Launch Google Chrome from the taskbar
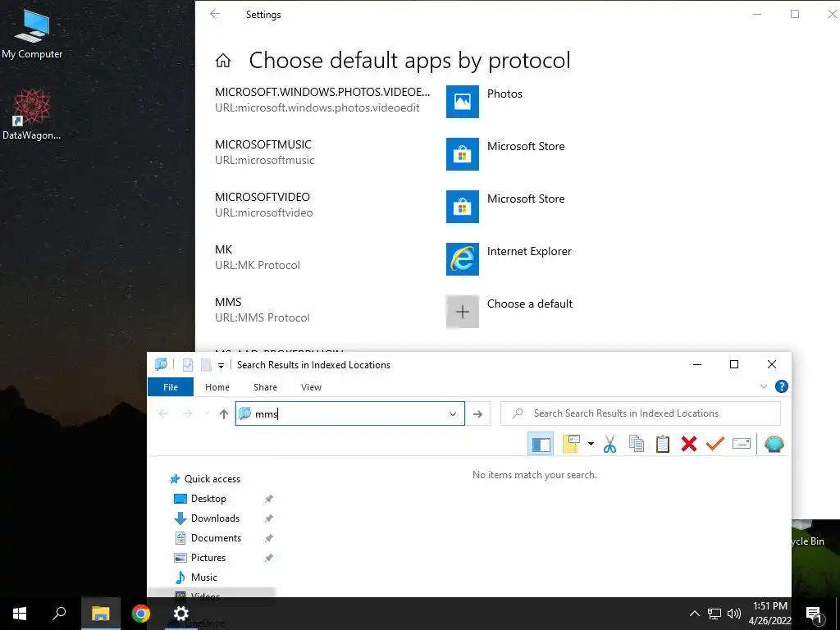 [x=141, y=614]
